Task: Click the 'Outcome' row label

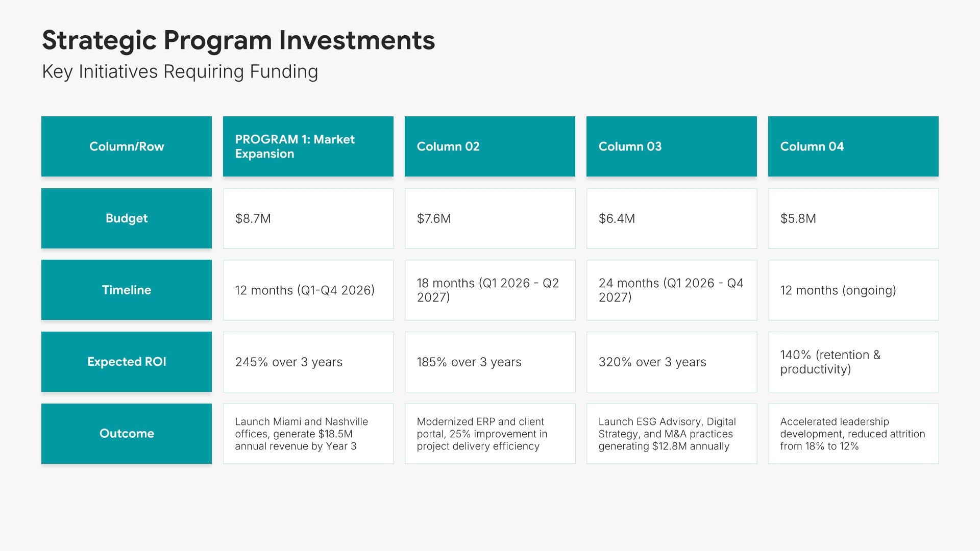Action: (127, 434)
